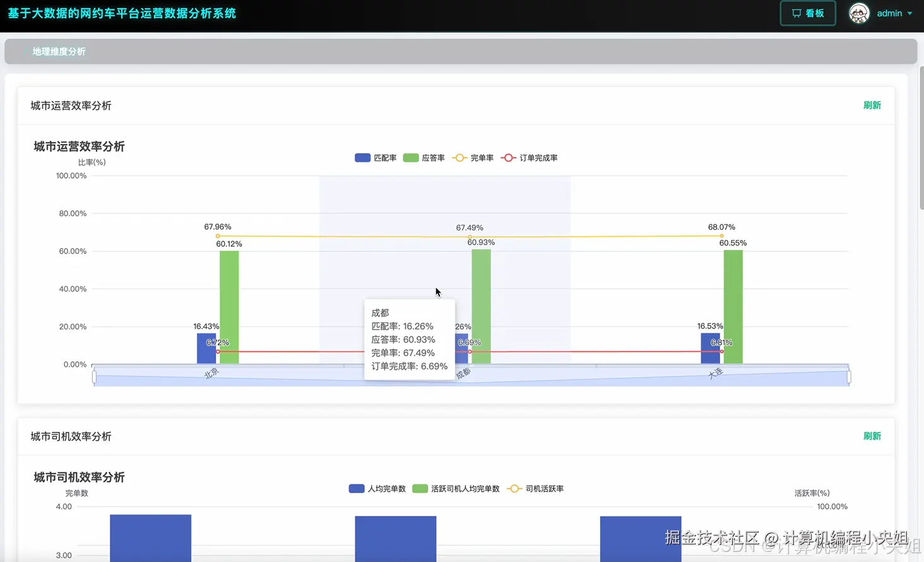Refresh the 城市运营效率分析 chart
Viewport: 924px width, 562px height.
tap(872, 105)
